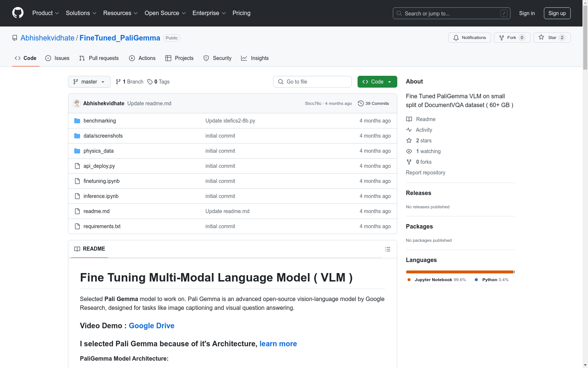This screenshot has height=368, width=588.
Task: Expand the Open Source menu
Action: (x=165, y=13)
